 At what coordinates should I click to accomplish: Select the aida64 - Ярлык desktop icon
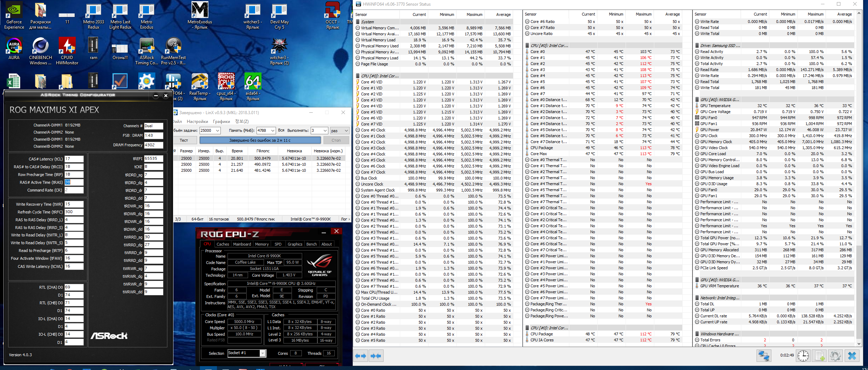253,87
